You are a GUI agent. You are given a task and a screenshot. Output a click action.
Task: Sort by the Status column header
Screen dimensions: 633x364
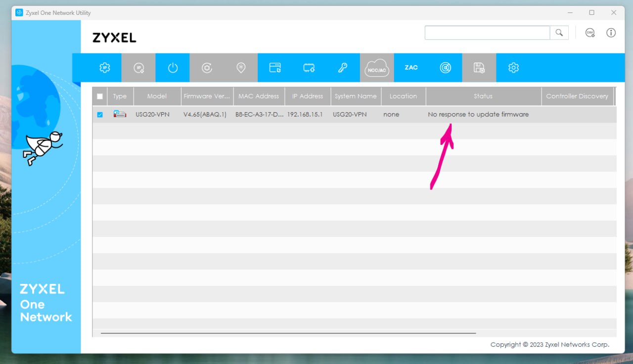483,96
